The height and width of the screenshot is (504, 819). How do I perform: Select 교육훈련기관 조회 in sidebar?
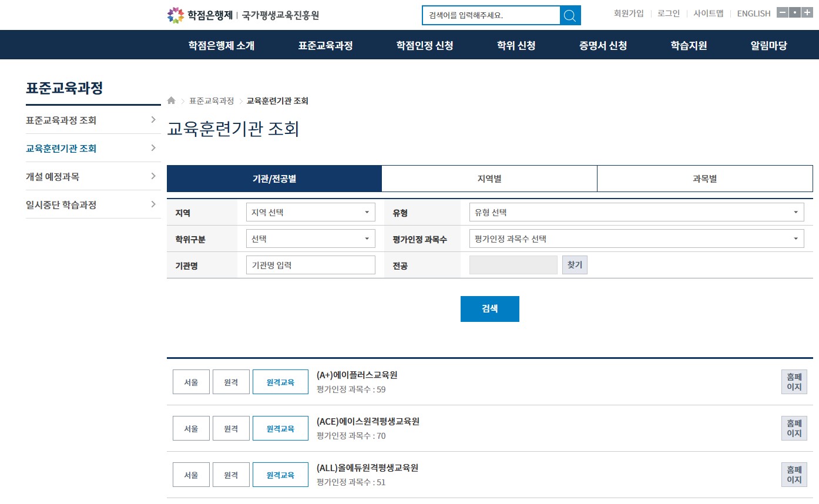(61, 148)
